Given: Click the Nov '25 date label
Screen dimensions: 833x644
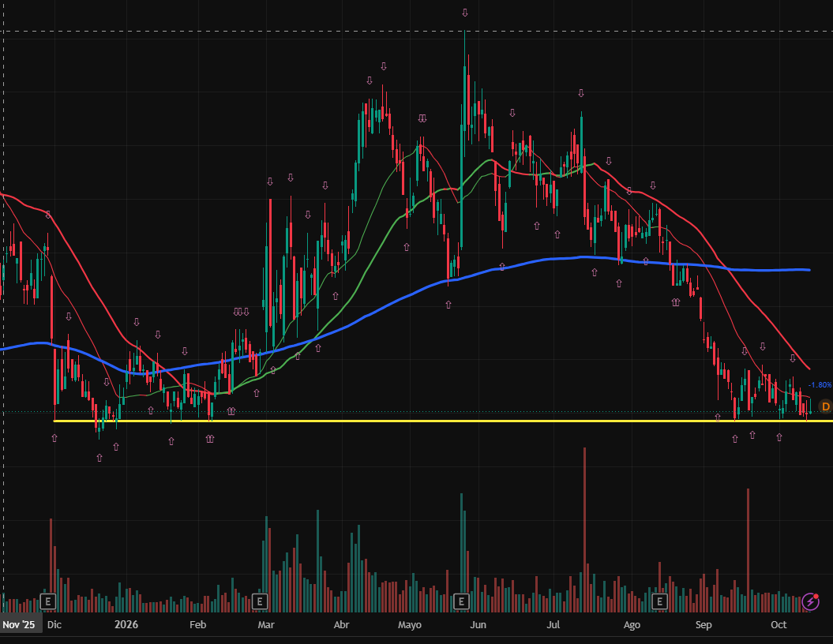Looking at the screenshot, I should point(19,625).
